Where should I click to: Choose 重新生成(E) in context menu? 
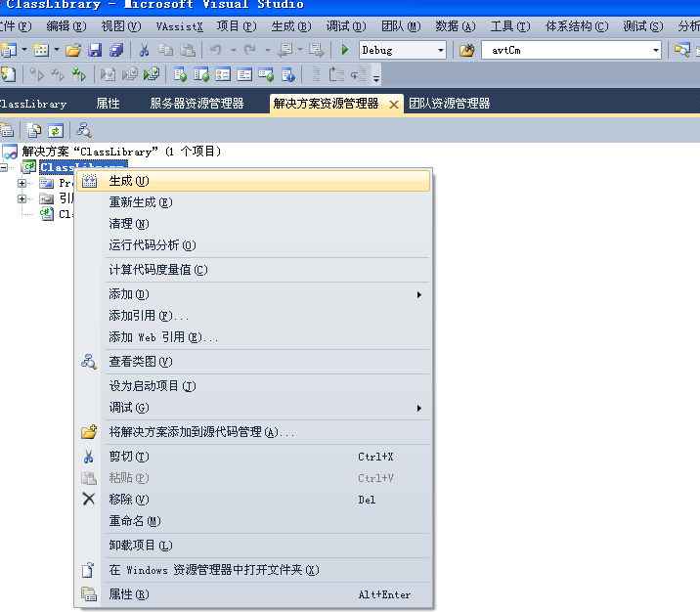[x=253, y=202]
